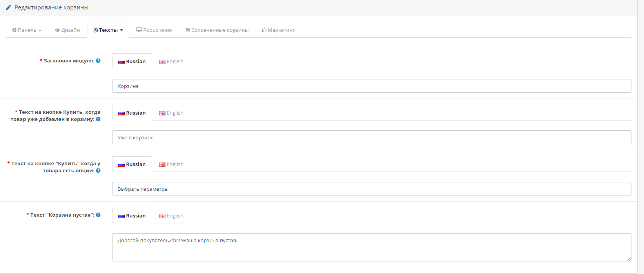Select English tab for Заголовок модуля

(171, 62)
